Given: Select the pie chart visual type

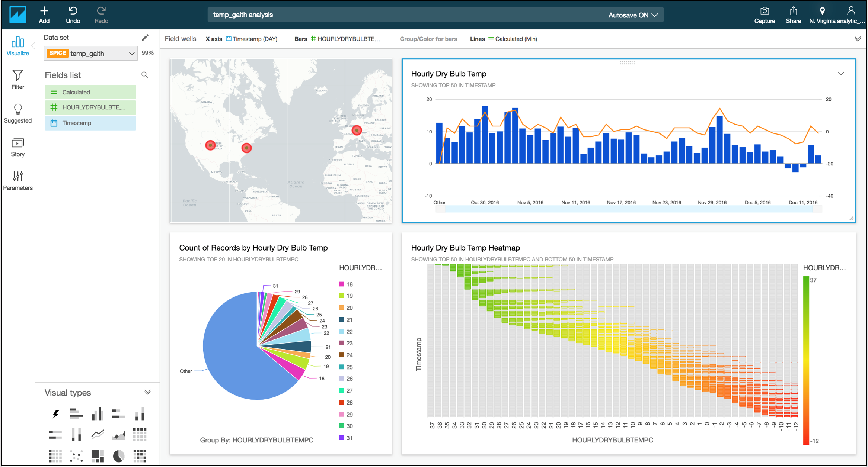Looking at the screenshot, I should point(119,456).
